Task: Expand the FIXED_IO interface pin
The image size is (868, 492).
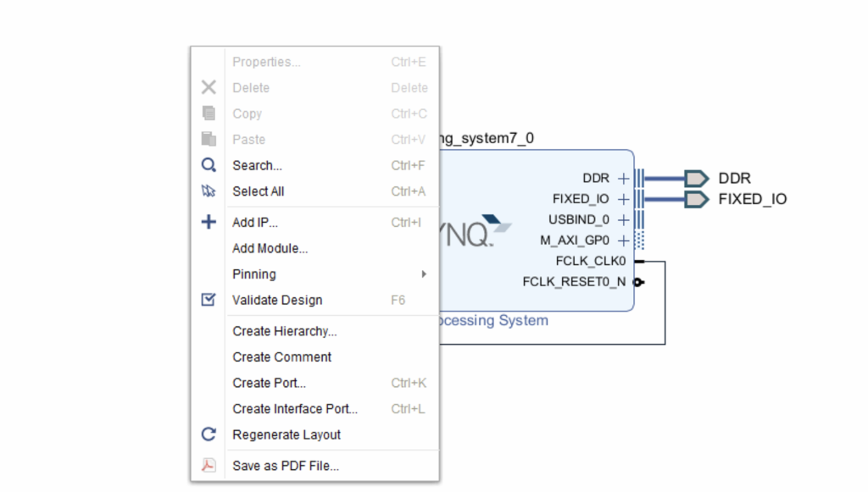Action: 624,200
